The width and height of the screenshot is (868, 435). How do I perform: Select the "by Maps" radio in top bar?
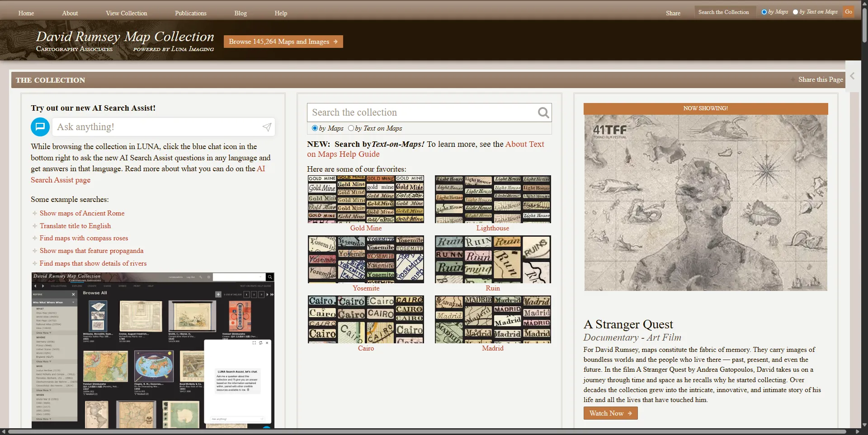763,12
